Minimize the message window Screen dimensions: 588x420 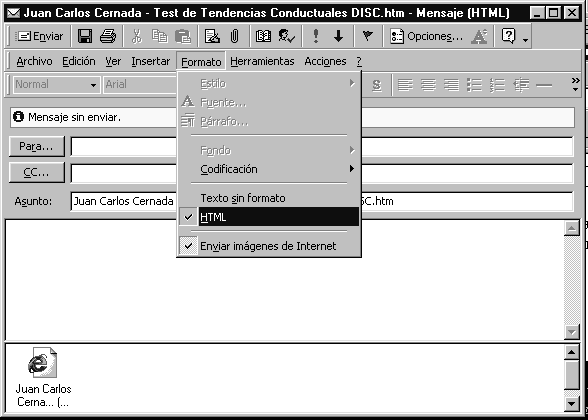click(x=537, y=13)
